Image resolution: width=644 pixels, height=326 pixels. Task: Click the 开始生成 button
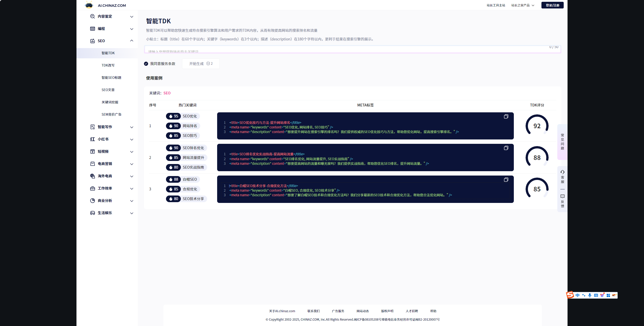tap(201, 64)
